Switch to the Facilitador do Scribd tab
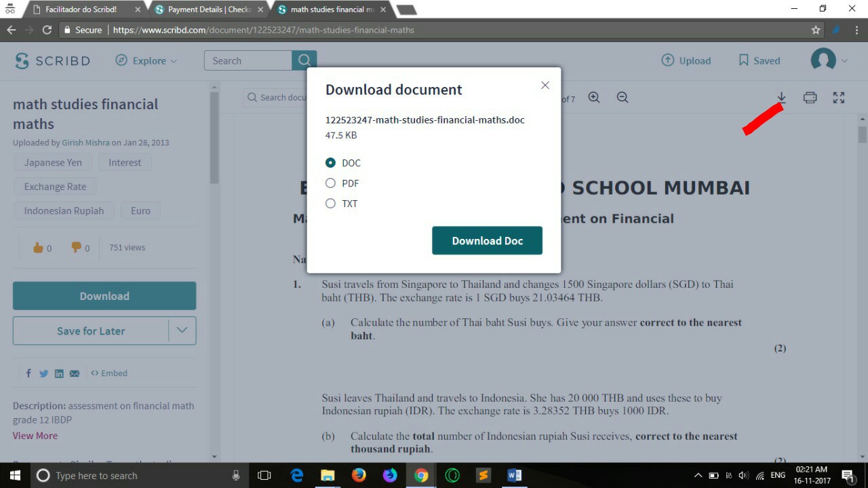The width and height of the screenshot is (868, 488). 81,10
